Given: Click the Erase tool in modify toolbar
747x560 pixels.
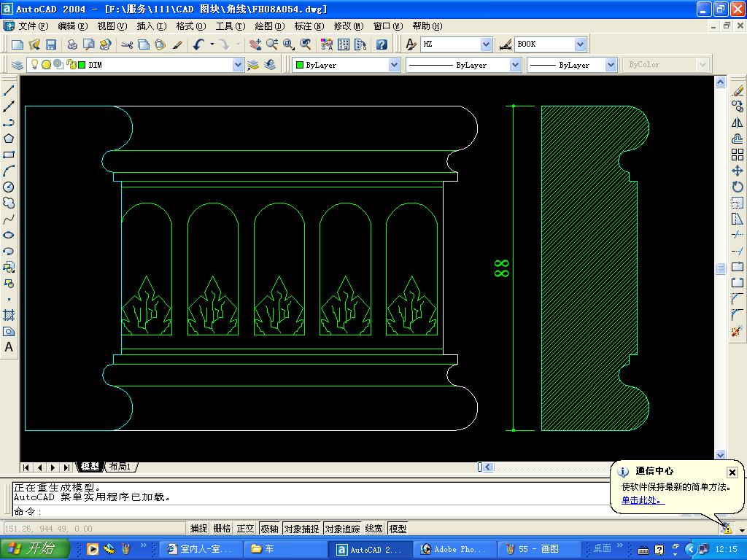Looking at the screenshot, I should pos(738,90).
